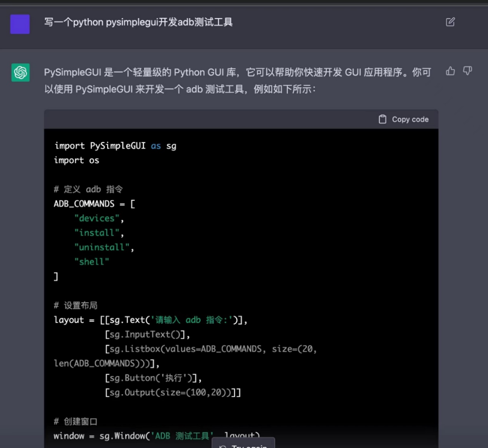This screenshot has height=448, width=488.
Task: Click the edit message pencil icon
Action: coord(450,22)
